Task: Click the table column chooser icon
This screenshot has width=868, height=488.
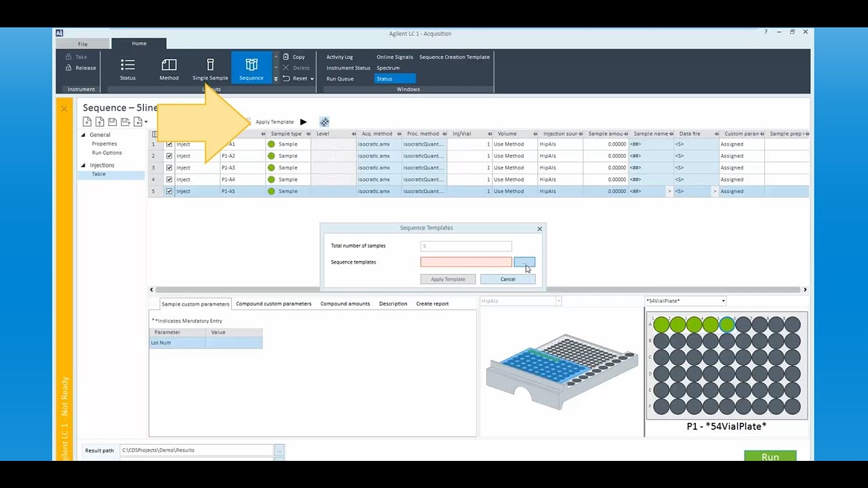Action: tap(155, 134)
